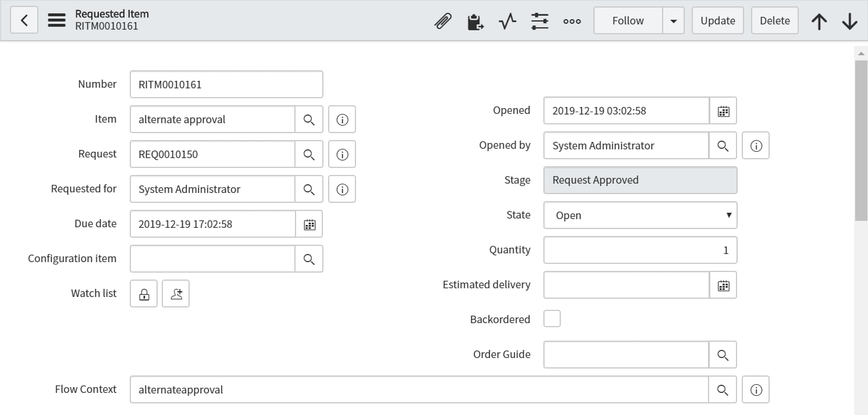Preview REQ0010150 via its info icon
Viewport: 868px width, 415px height.
coord(342,154)
